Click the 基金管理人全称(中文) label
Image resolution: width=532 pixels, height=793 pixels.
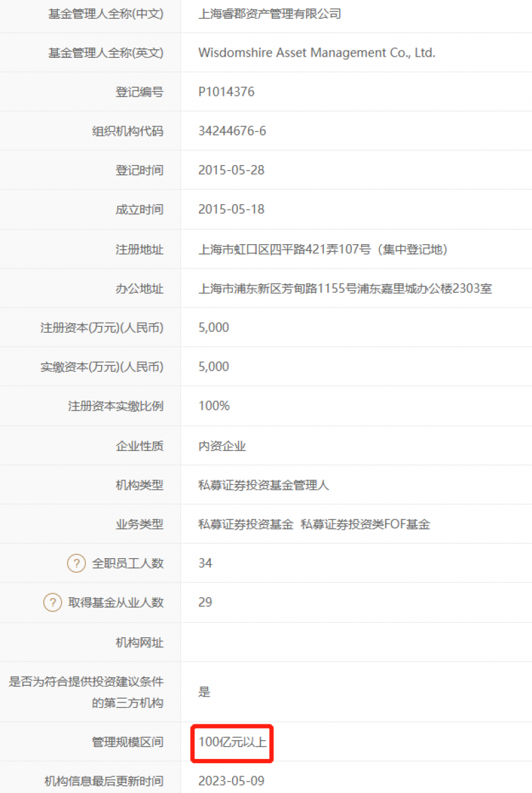coord(106,14)
